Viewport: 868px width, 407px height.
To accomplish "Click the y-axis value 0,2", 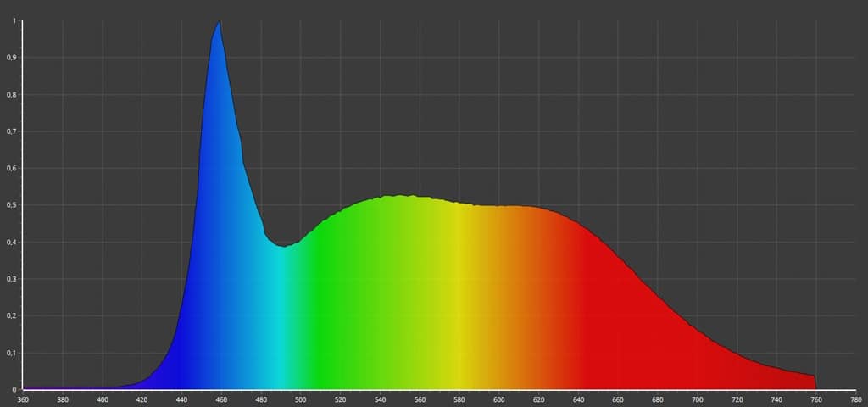I will click(12, 315).
